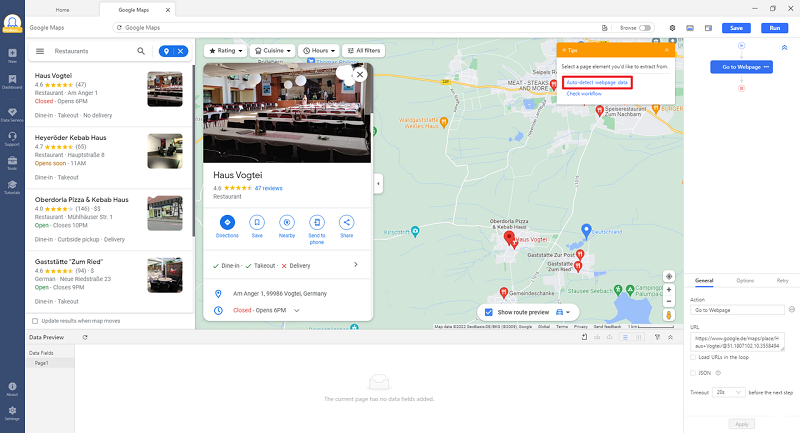
Task: Open the Retry settings tab
Action: click(782, 281)
